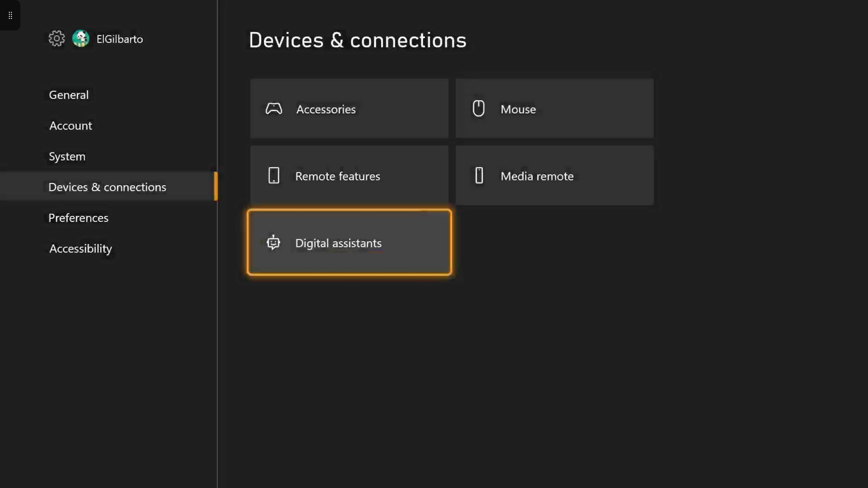
Task: Switch to the System settings section
Action: coord(67,156)
